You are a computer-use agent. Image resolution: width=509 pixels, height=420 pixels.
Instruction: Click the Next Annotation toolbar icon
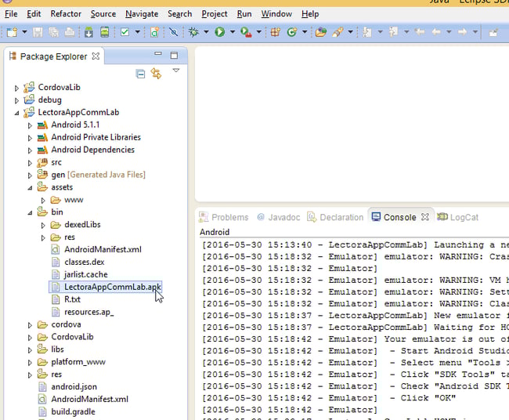click(x=367, y=32)
